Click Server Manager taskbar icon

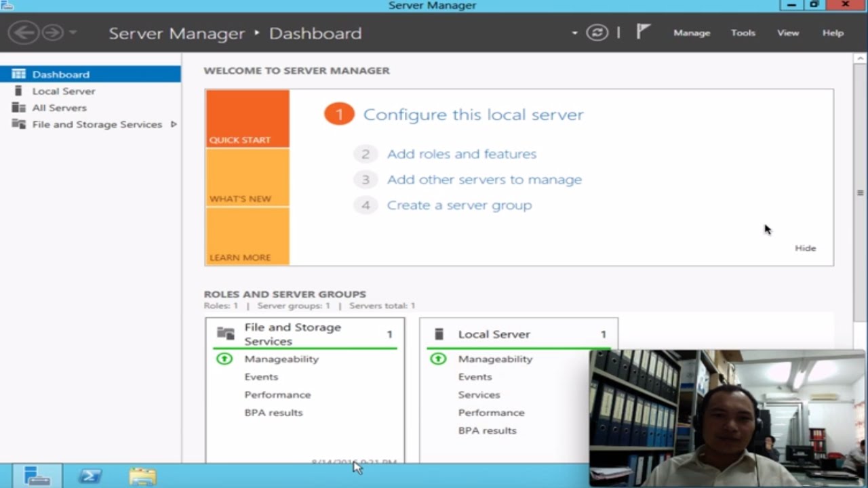tap(37, 476)
